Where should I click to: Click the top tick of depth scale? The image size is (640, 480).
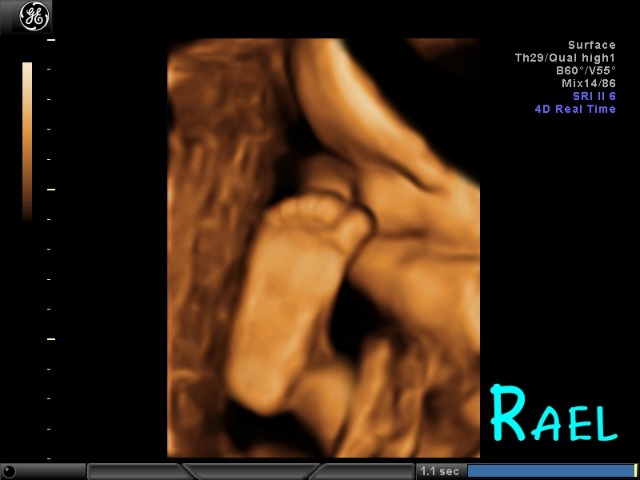coord(51,40)
